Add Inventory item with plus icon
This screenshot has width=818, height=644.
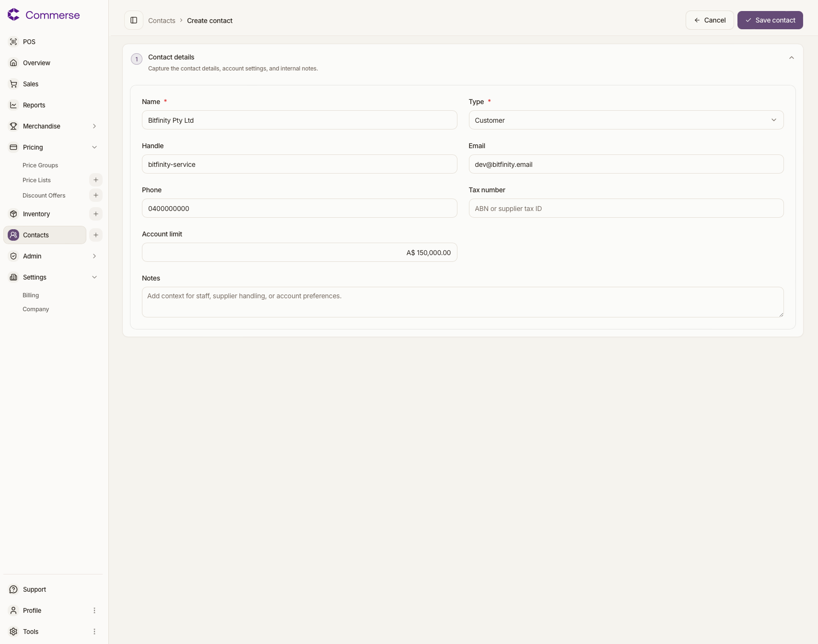96,214
